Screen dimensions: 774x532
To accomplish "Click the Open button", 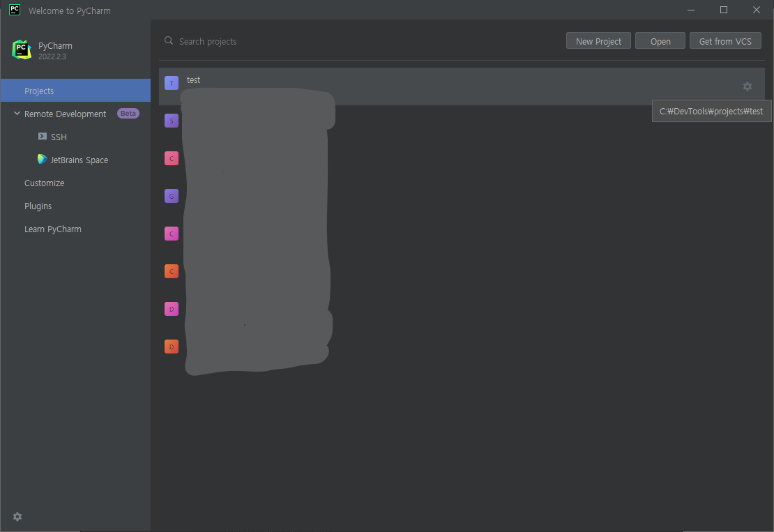I will click(x=660, y=41).
